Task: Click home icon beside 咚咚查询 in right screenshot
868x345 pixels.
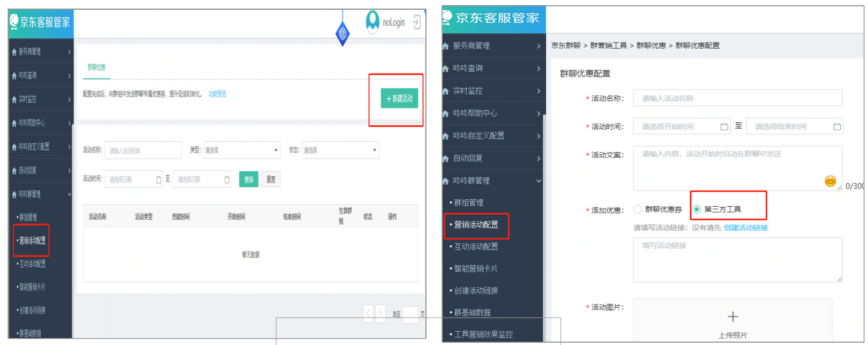Action: (x=445, y=68)
